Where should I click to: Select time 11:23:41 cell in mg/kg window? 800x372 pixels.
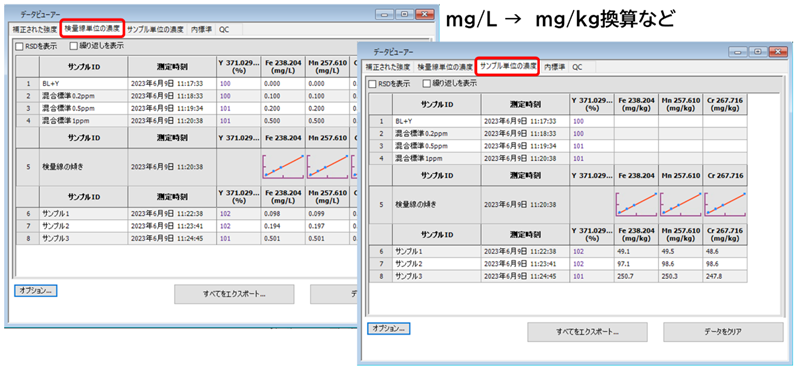click(x=525, y=264)
